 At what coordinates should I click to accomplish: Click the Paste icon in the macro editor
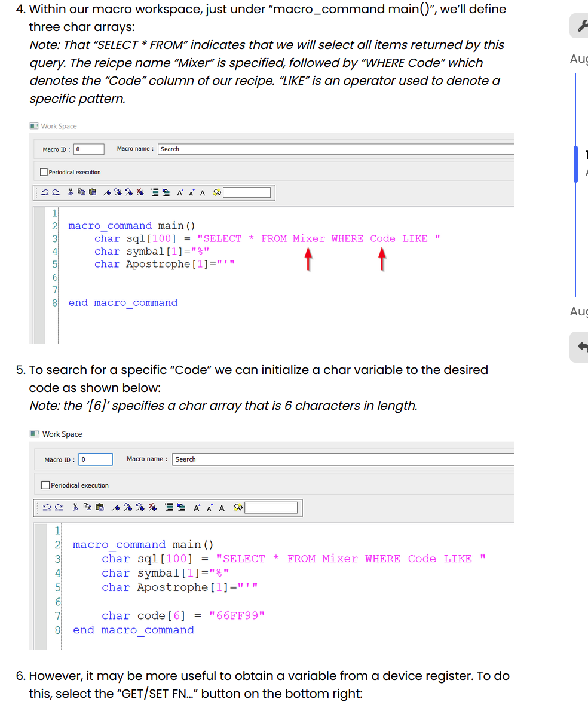(93, 192)
